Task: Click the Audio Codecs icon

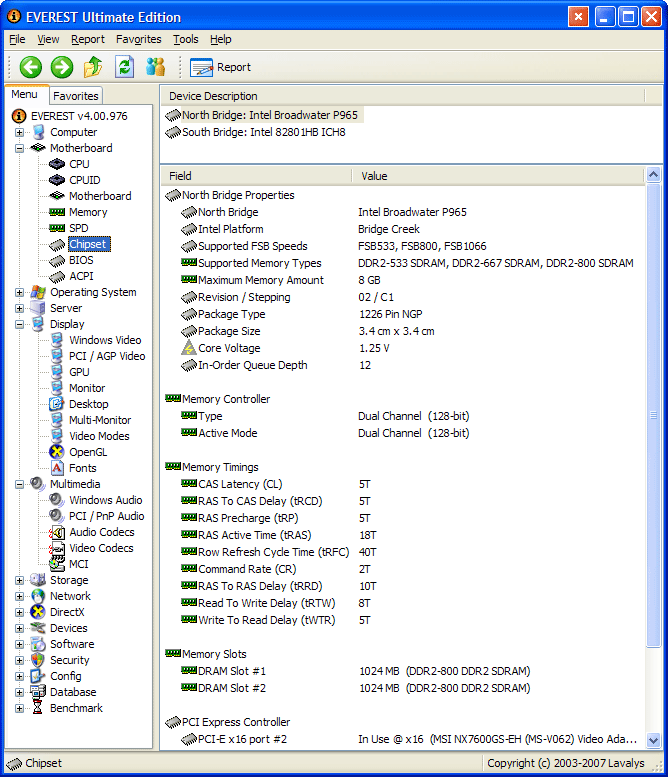Action: 57,532
